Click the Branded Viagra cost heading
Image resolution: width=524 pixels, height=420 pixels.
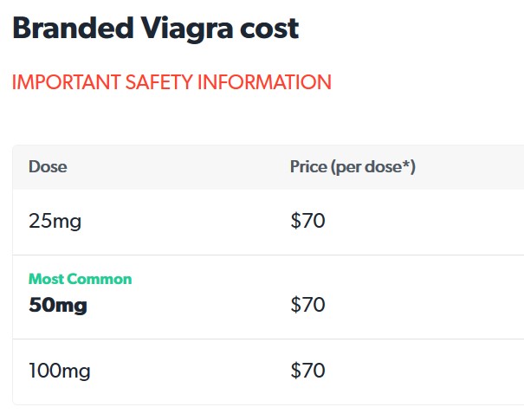pos(155,29)
